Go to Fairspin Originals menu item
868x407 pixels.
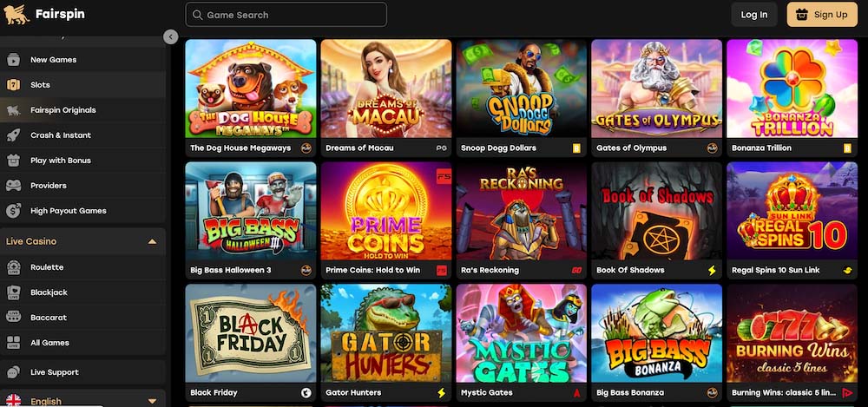[x=83, y=110]
